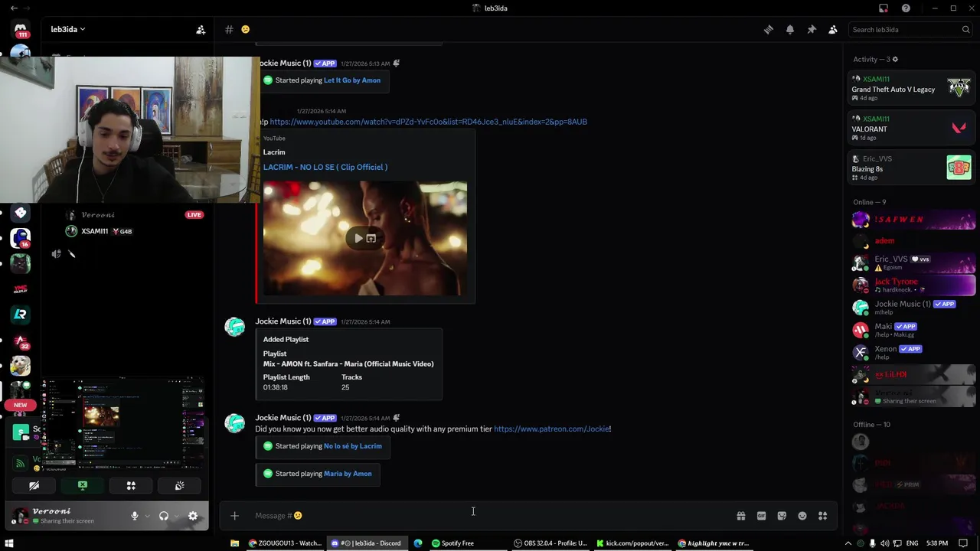This screenshot has height=551, width=980.
Task: Open Maria by Amon link
Action: (348, 474)
